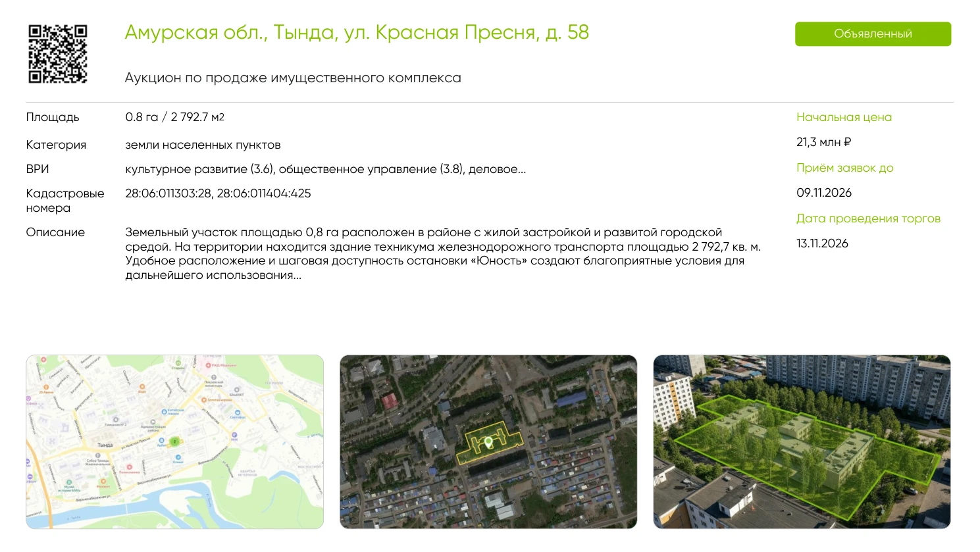The height and width of the screenshot is (552, 980).
Task: Click the Дата проведения торгов label
Action: (x=868, y=218)
